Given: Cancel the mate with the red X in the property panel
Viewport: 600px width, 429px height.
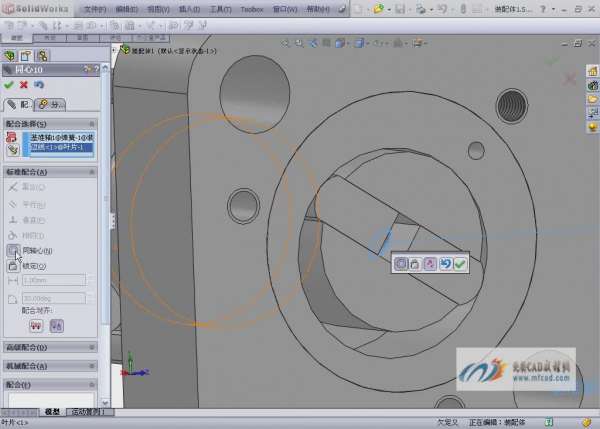Looking at the screenshot, I should point(24,85).
